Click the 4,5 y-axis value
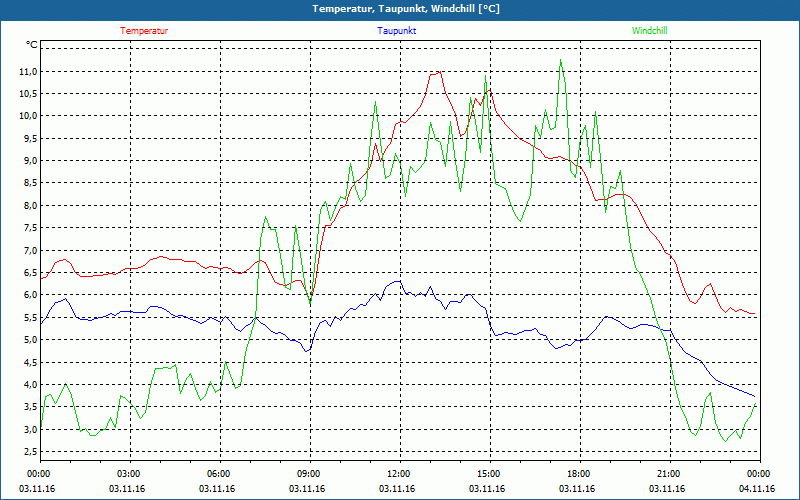 [29, 362]
